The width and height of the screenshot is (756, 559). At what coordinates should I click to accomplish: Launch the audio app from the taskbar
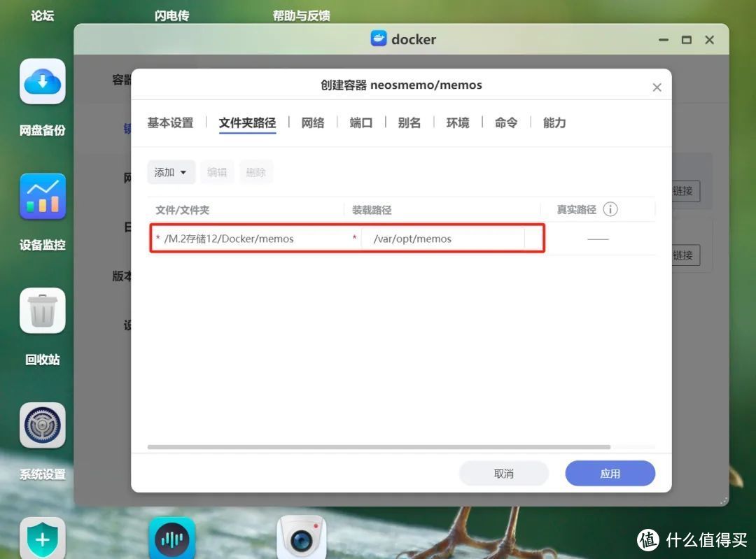pyautogui.click(x=172, y=537)
